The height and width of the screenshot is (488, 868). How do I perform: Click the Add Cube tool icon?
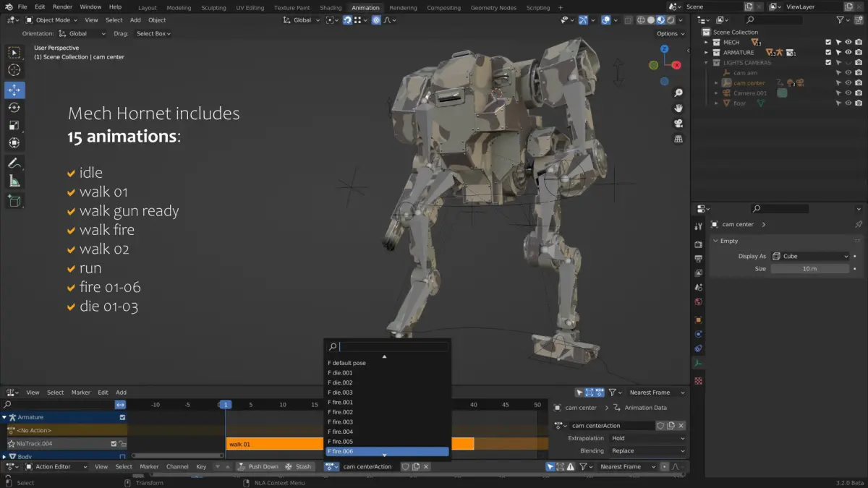pyautogui.click(x=14, y=202)
